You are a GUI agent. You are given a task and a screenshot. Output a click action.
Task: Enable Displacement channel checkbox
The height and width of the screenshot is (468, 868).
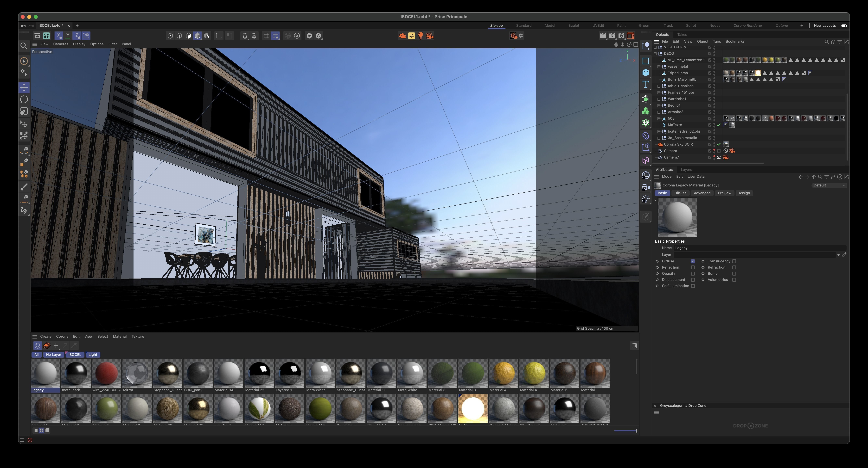693,280
